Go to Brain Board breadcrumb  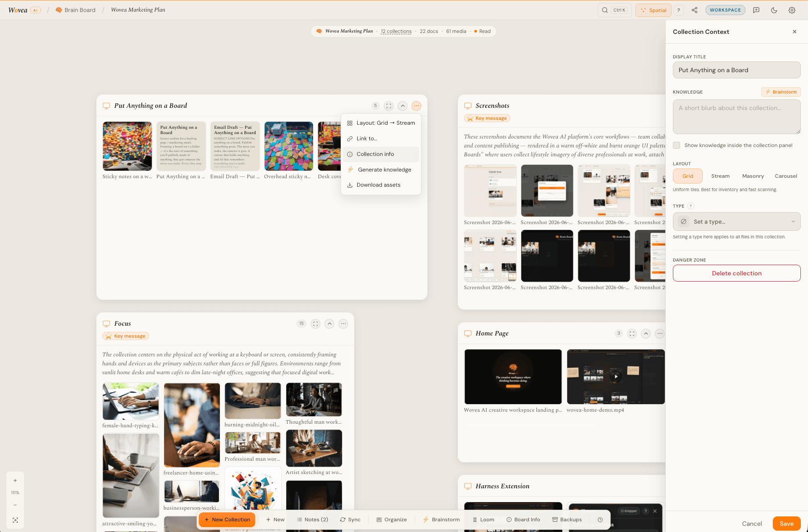(x=75, y=10)
